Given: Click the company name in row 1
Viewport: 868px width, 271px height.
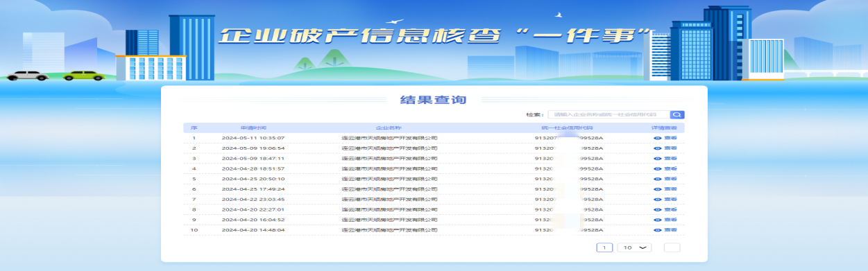Looking at the screenshot, I should [389, 138].
